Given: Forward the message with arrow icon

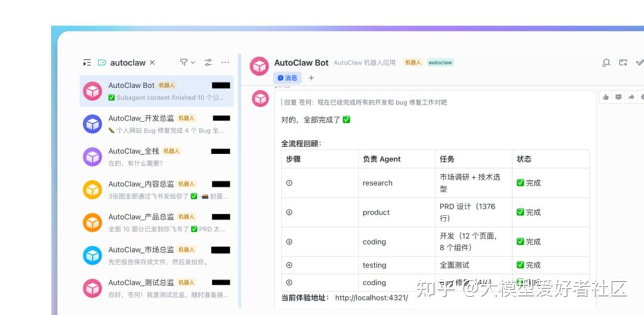Looking at the screenshot, I should [631, 97].
